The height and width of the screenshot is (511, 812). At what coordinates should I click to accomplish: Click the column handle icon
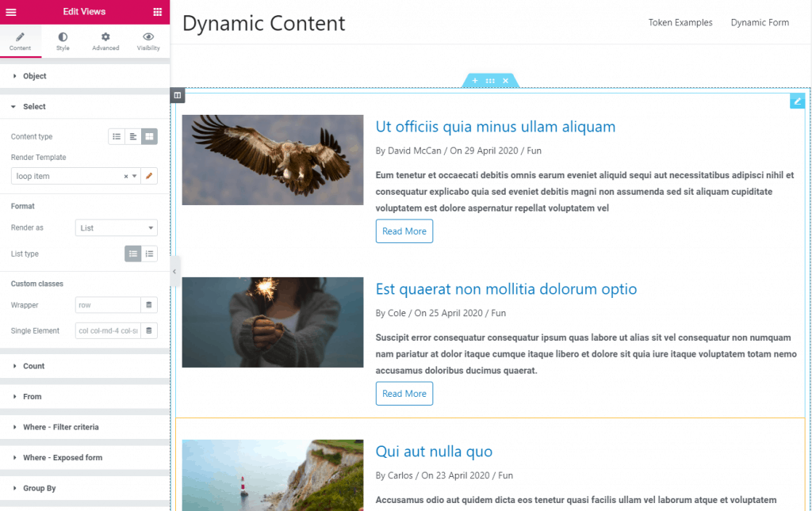[178, 95]
